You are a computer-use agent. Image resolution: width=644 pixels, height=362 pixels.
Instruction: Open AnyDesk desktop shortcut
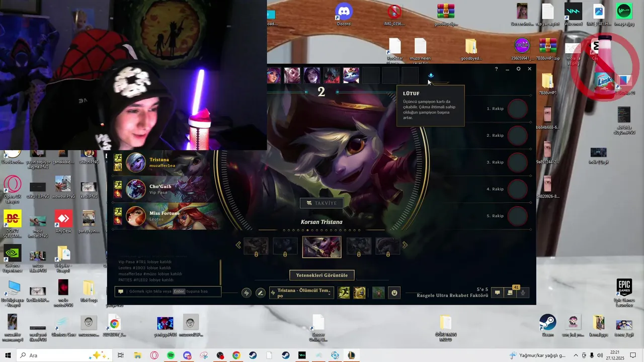click(63, 222)
